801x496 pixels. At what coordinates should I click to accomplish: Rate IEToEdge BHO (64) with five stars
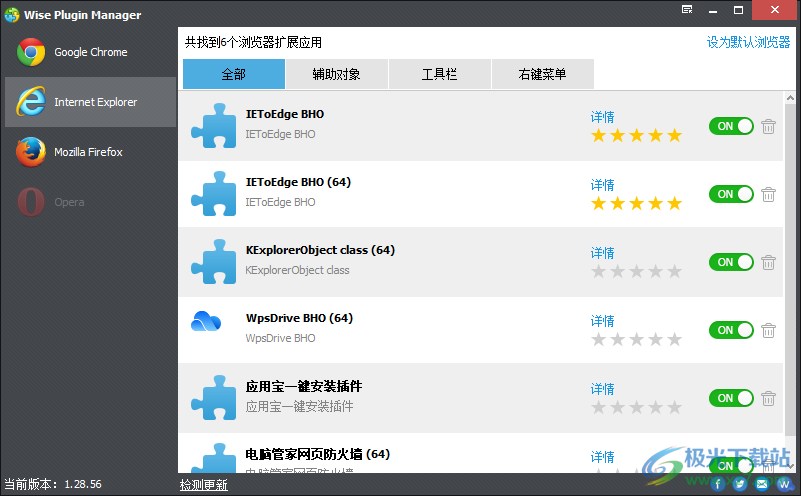click(674, 203)
